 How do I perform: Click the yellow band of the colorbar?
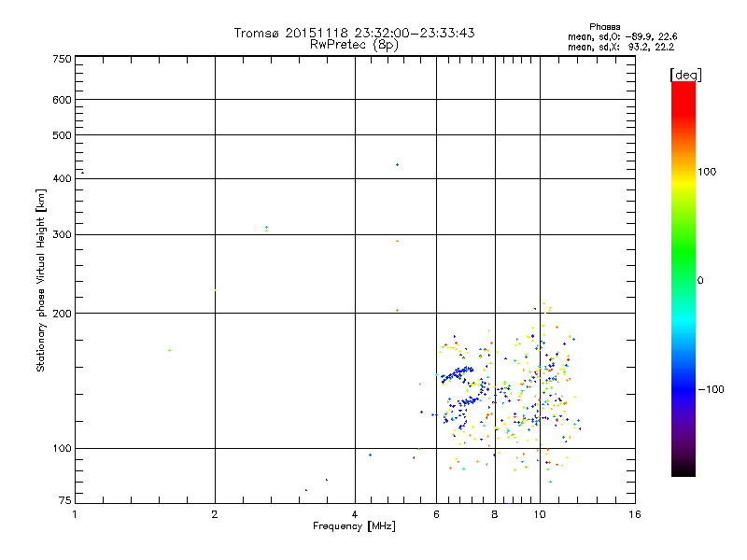tap(684, 183)
